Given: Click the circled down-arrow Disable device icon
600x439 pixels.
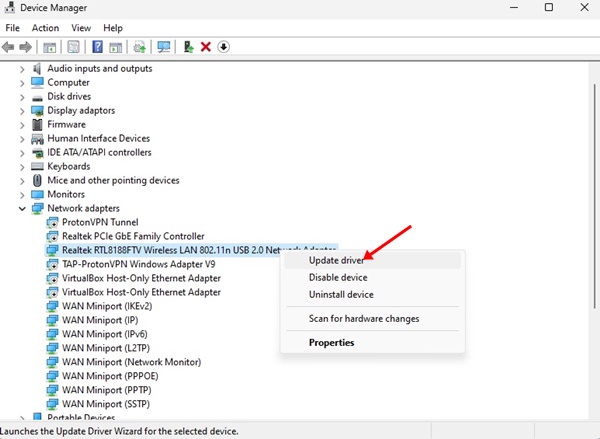Looking at the screenshot, I should [223, 47].
